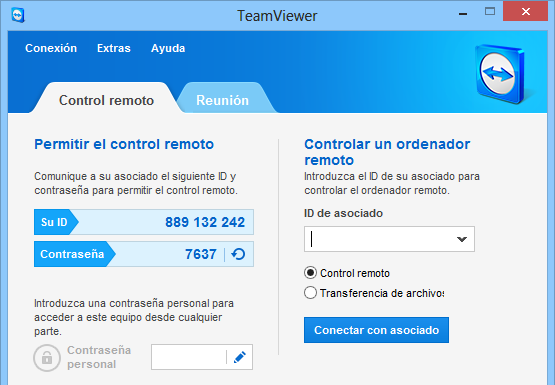555x385 pixels.
Task: Click the ID de asociado label
Action: click(x=343, y=213)
